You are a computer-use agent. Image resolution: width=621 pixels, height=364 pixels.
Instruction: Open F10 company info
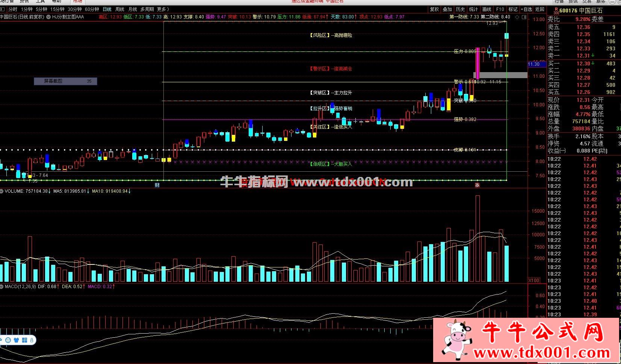500,9
